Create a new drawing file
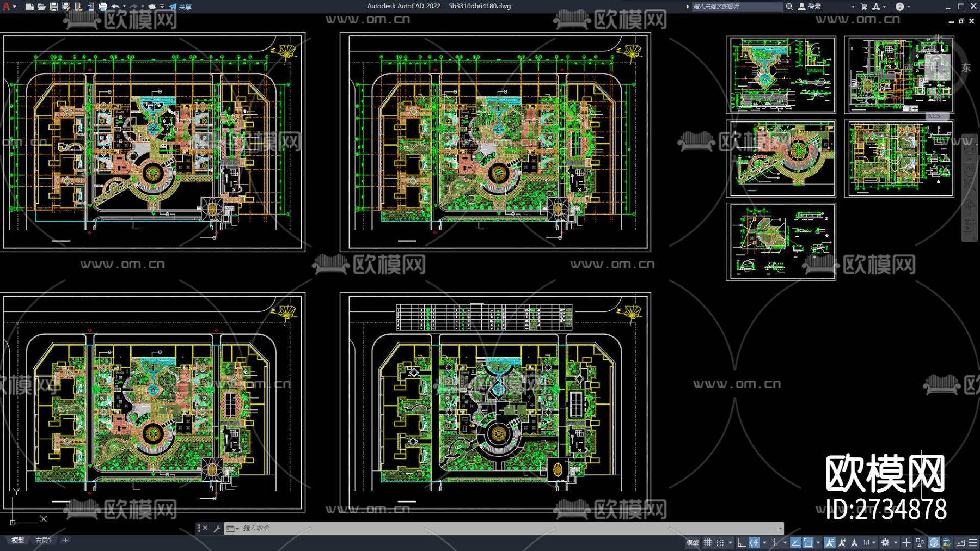980x551 pixels. (x=29, y=7)
